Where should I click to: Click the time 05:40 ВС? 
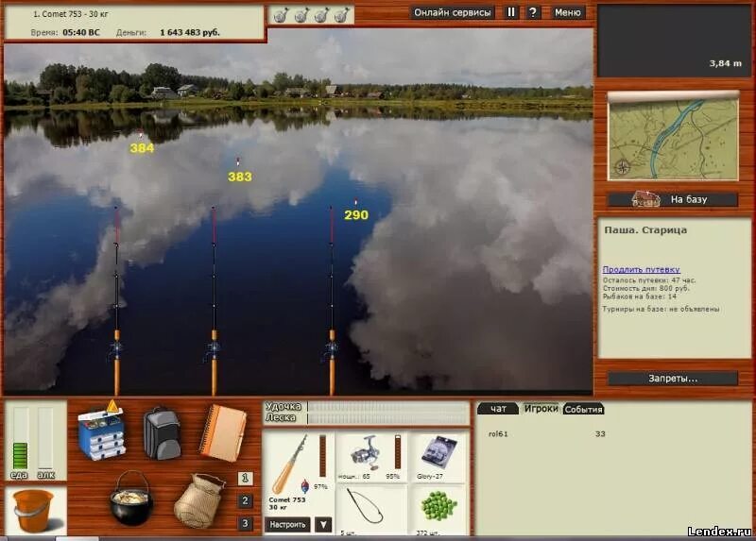(x=81, y=32)
